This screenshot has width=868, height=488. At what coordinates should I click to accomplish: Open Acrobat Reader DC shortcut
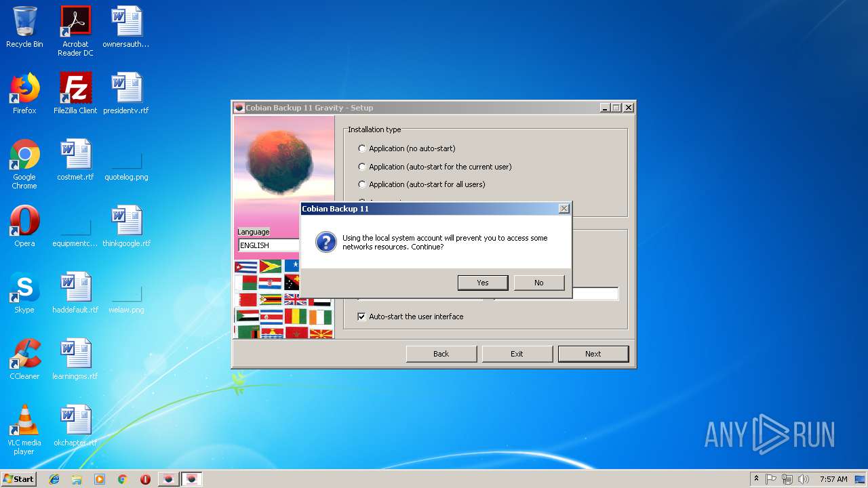pos(75,31)
